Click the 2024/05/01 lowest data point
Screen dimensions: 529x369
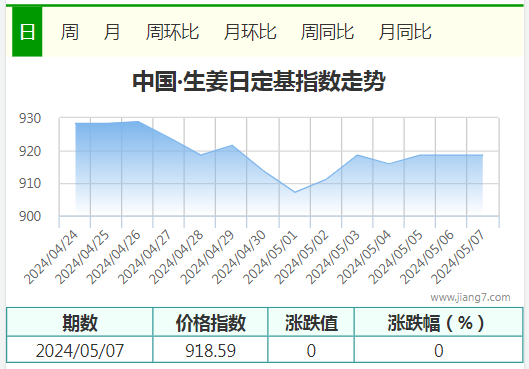(295, 192)
